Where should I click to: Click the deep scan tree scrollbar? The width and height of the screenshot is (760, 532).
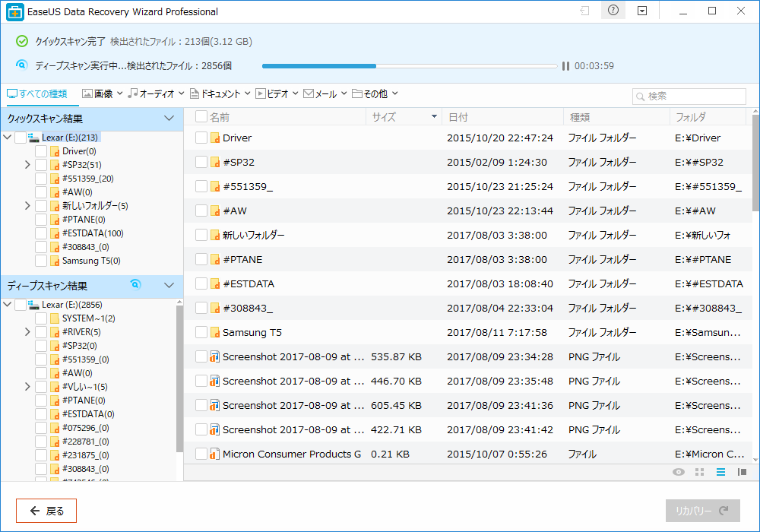(179, 379)
